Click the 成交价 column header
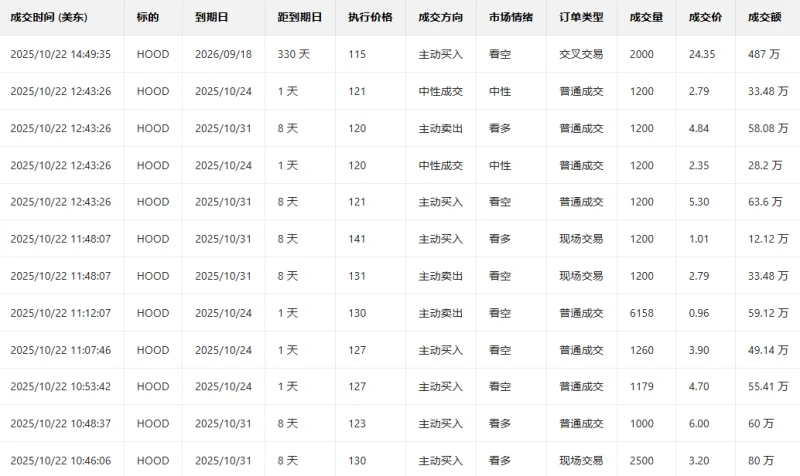Viewport: 800px width, 476px height. (x=704, y=18)
